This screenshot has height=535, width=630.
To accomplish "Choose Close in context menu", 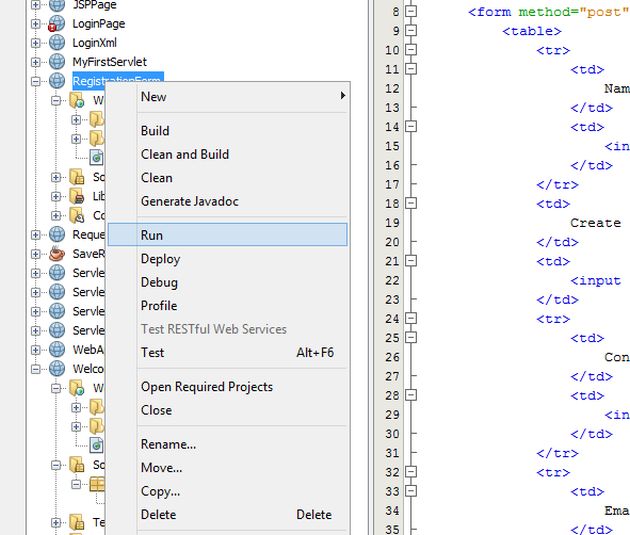I will 228,410.
